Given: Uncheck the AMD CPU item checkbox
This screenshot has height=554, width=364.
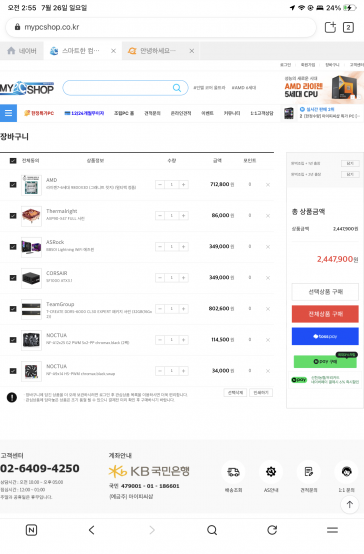Looking at the screenshot, I should 13,184.
